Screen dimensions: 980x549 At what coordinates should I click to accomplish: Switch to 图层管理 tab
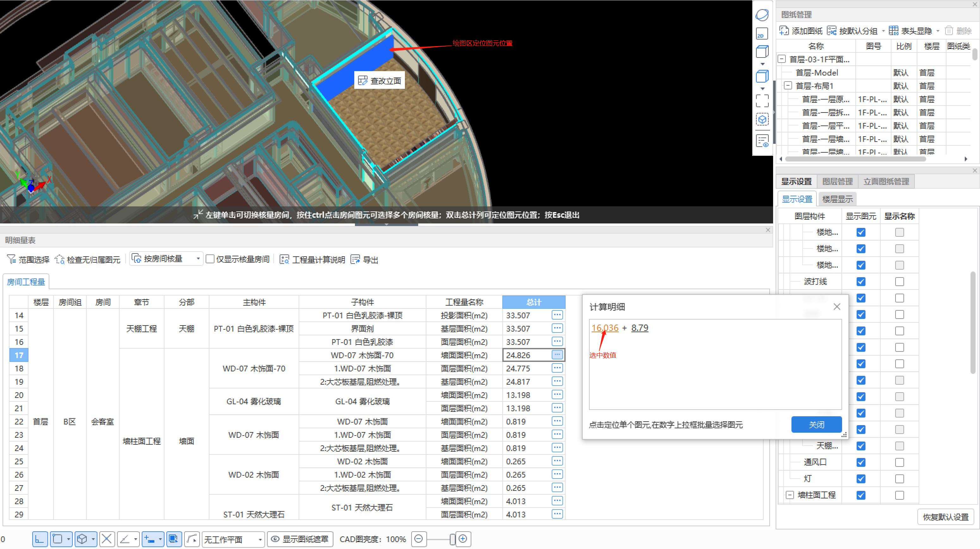click(837, 181)
